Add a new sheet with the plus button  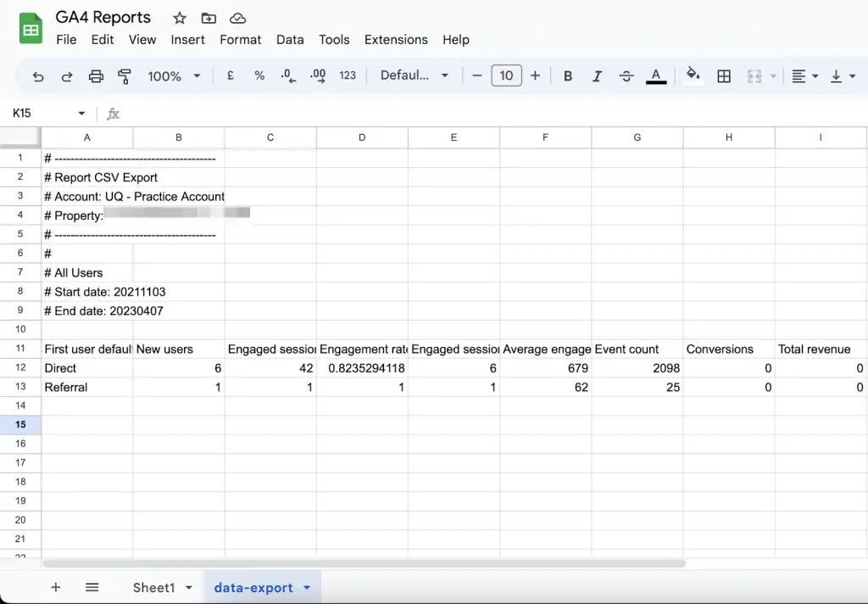pyautogui.click(x=55, y=587)
